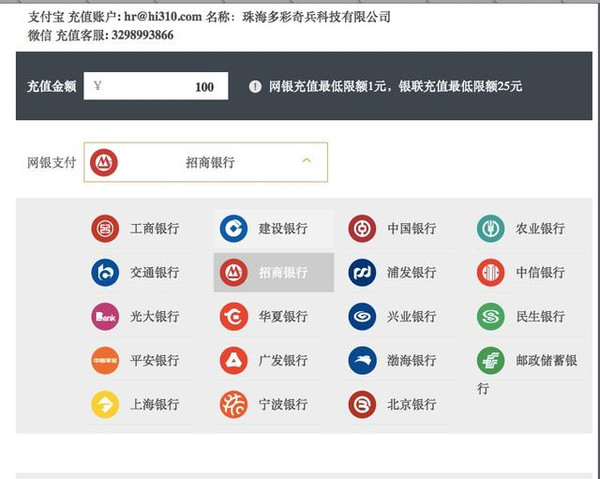The image size is (600, 479).
Task: Click the 上海银行 yellow logo icon
Action: (x=105, y=404)
